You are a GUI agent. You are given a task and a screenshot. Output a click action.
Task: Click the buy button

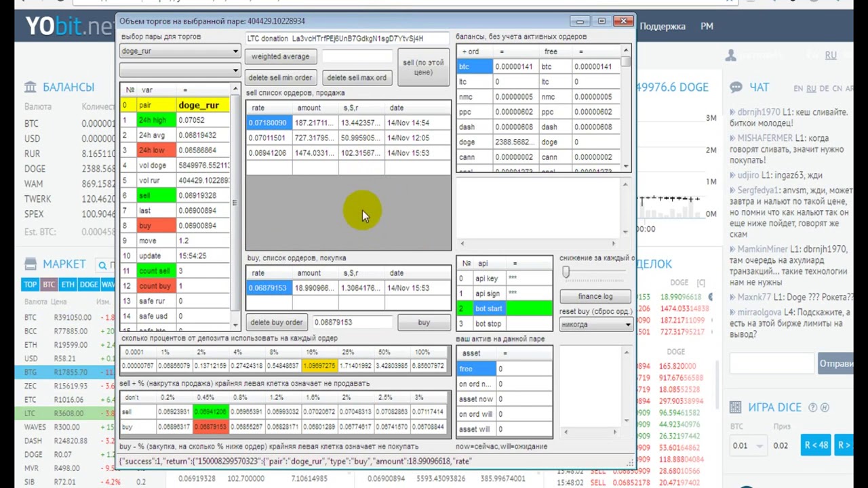tap(424, 322)
